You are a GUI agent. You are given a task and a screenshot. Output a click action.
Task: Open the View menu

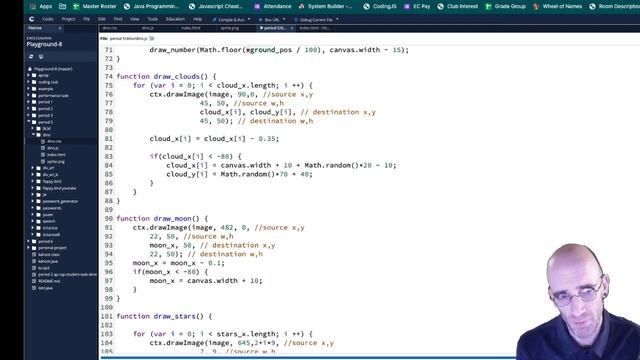[x=134, y=19]
